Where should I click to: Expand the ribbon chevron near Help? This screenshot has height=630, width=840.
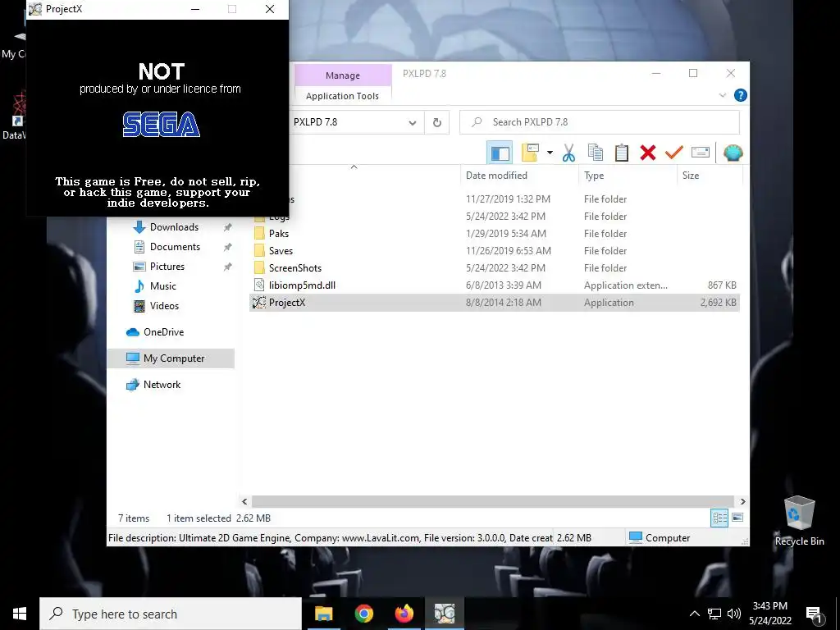point(722,95)
